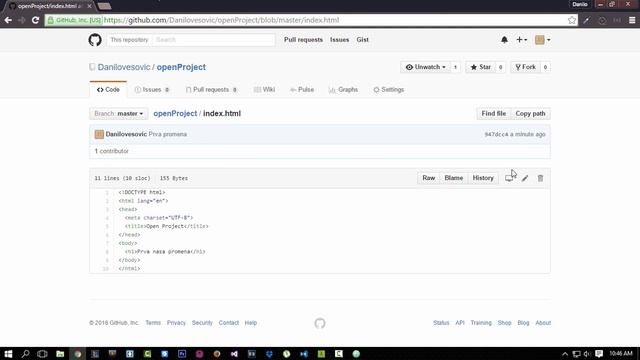The width and height of the screenshot is (640, 360).
Task: Open the API footer link
Action: click(460, 323)
